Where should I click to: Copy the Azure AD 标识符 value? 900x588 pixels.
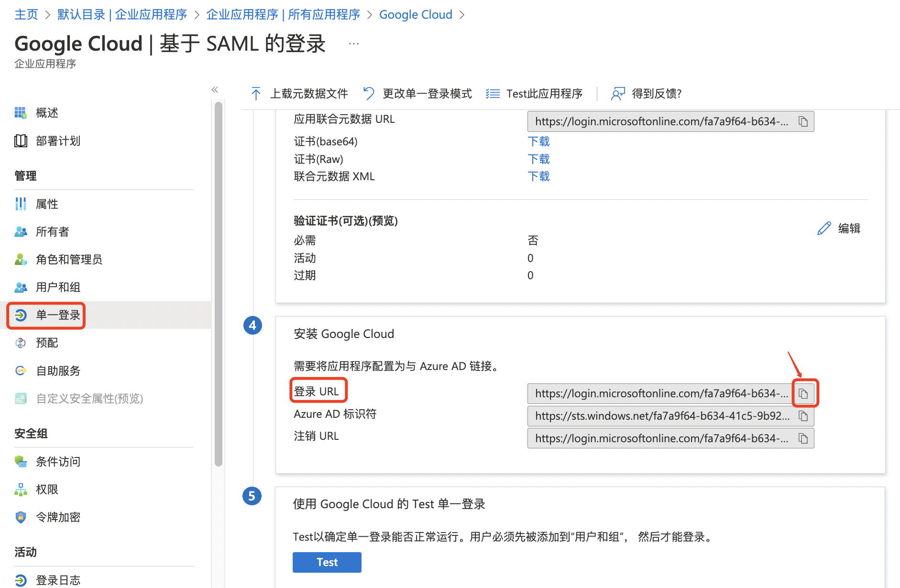tap(803, 416)
